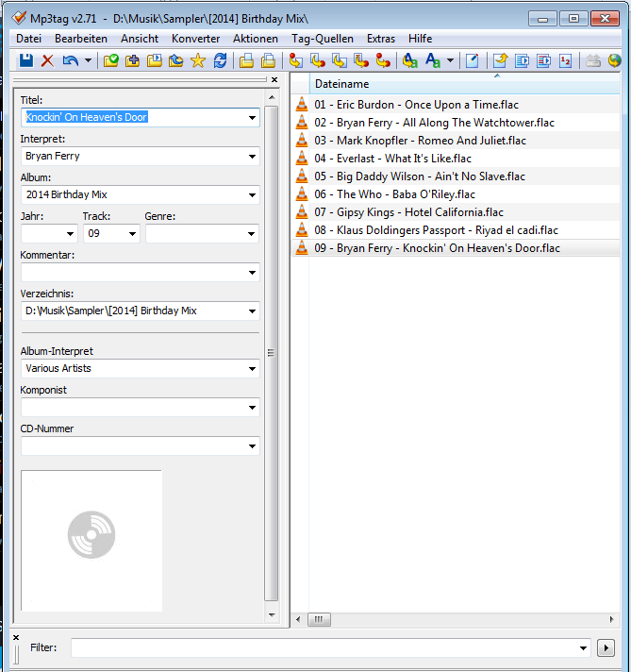Open the Aktionen menu

click(256, 39)
